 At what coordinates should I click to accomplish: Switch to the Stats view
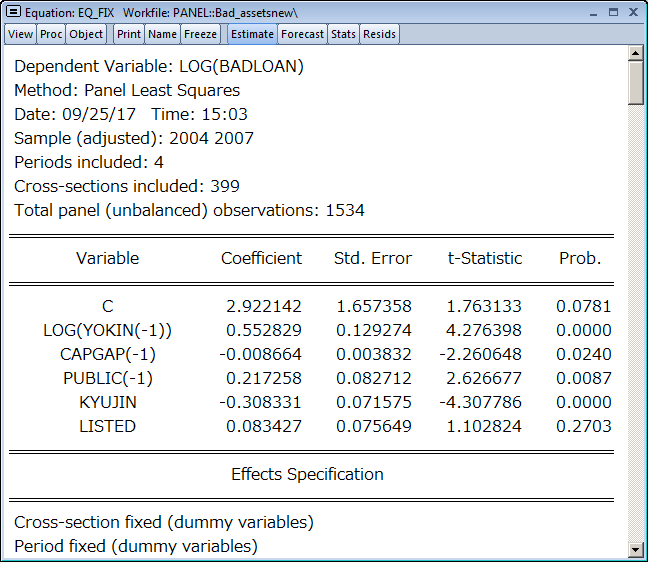(343, 34)
